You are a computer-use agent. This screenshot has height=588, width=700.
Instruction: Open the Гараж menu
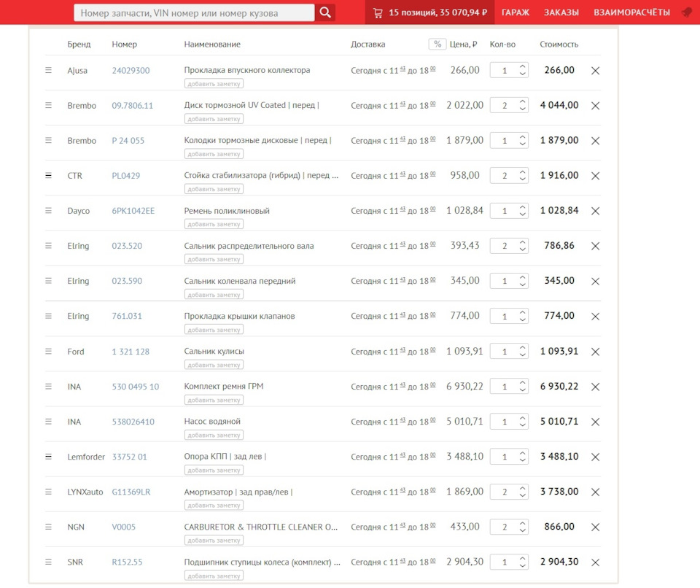(x=516, y=12)
